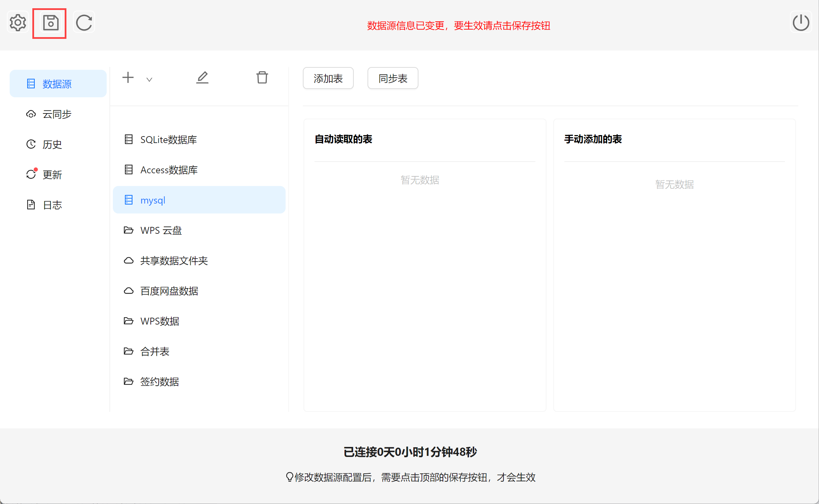The width and height of the screenshot is (819, 504).
Task: Click the red 数据源信息已变更 warning text
Action: coord(459,25)
